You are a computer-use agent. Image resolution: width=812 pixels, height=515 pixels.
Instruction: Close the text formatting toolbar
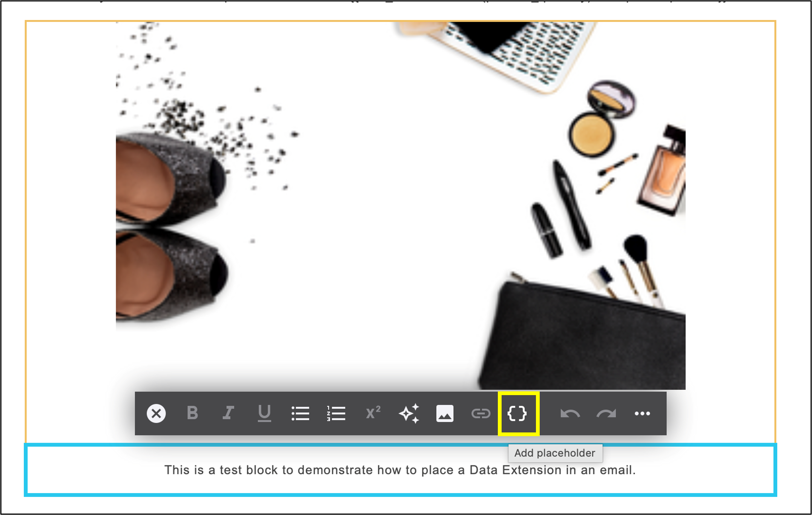click(156, 414)
